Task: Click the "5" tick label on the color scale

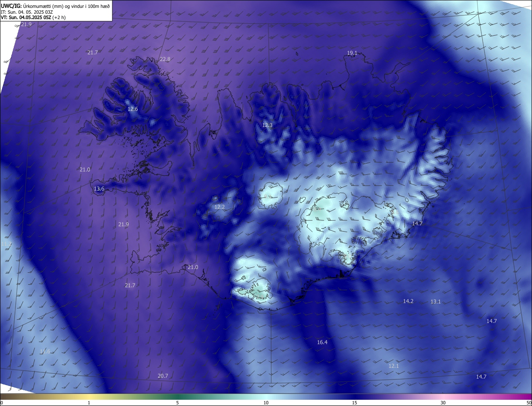Action: pyautogui.click(x=177, y=403)
